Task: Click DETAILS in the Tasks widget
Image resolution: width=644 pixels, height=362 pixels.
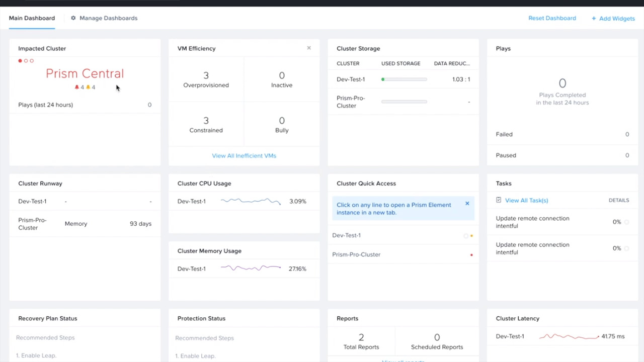Action: point(619,200)
